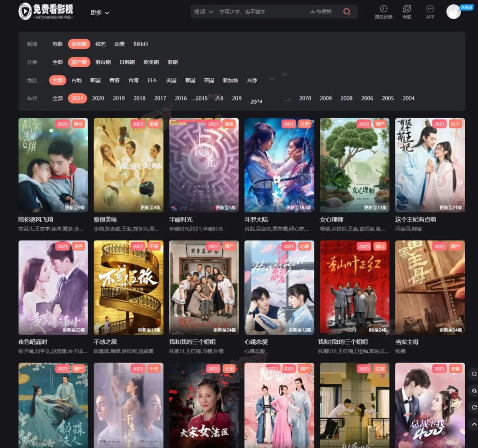
Task: Filter region by 美国
Action: (x=171, y=80)
